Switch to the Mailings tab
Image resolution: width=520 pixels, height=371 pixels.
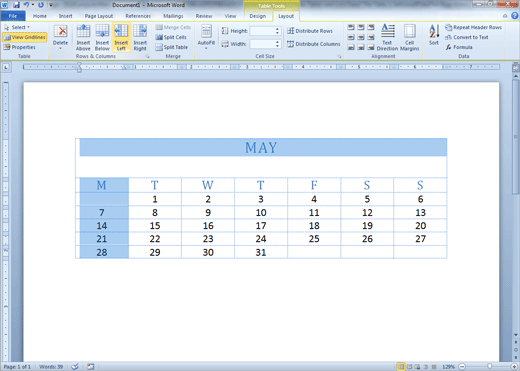click(x=173, y=16)
